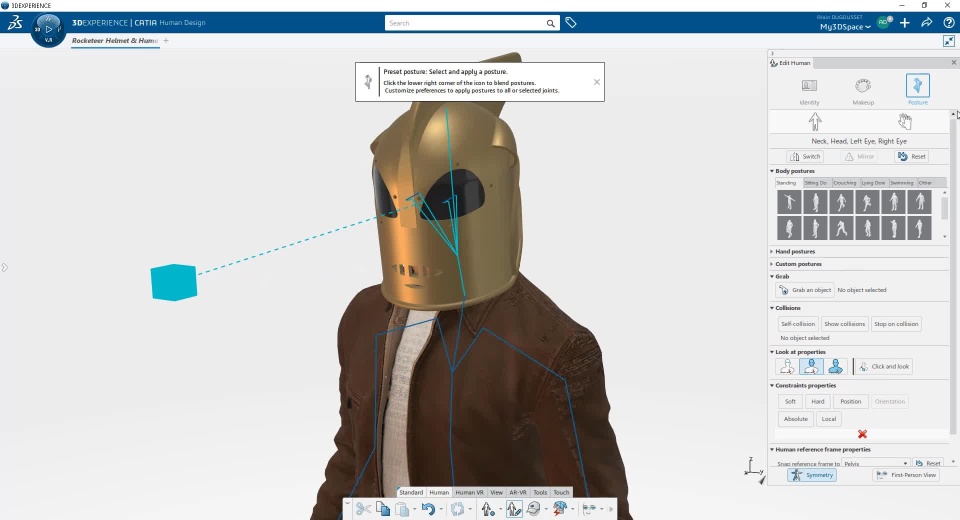
Task: Select the second look-at mode icon
Action: tap(811, 366)
